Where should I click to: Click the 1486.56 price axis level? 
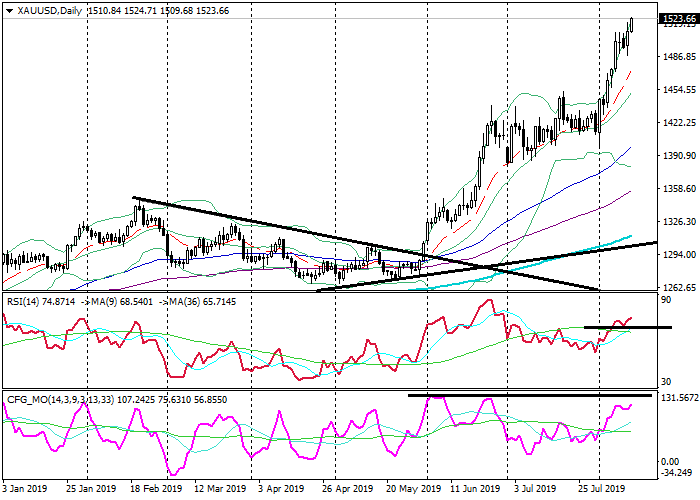680,58
